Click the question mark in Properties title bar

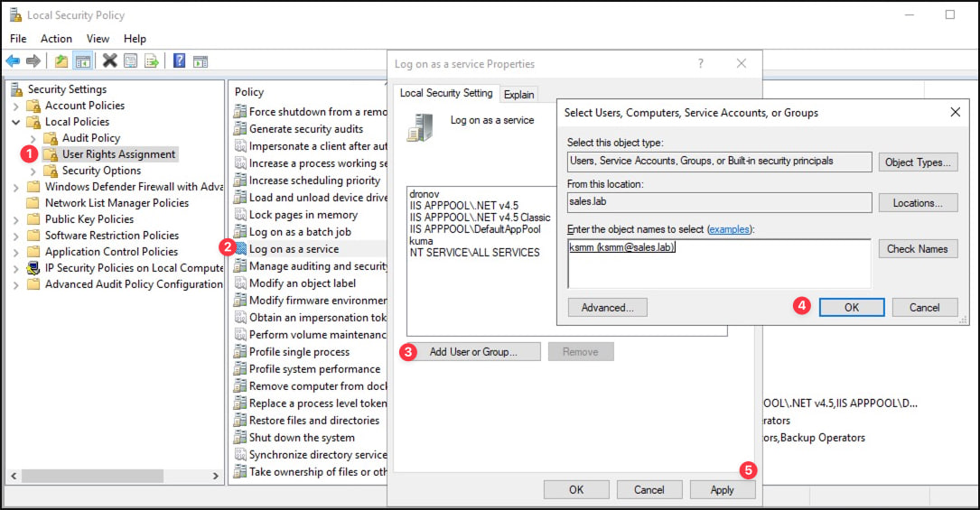(x=701, y=64)
